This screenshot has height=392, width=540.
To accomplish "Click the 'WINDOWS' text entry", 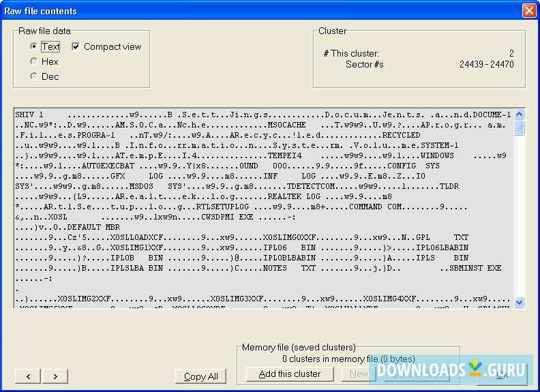I will (x=437, y=155).
